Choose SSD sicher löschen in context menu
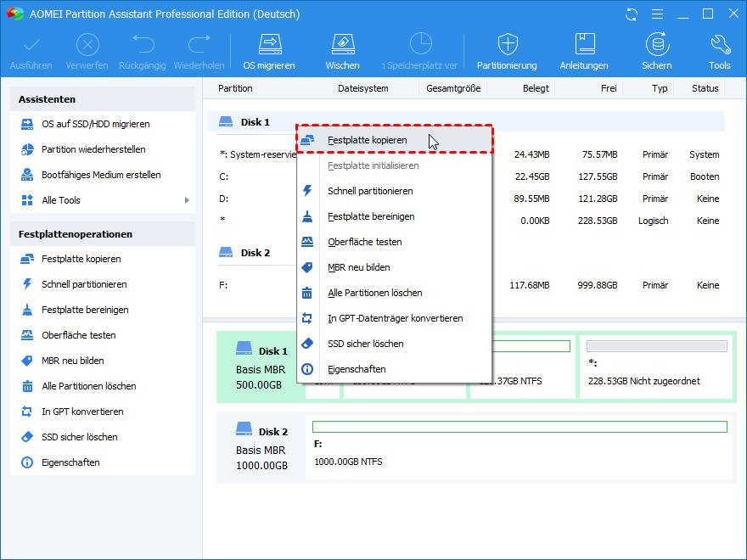Screen dimensions: 747x560 pyautogui.click(x=394, y=344)
